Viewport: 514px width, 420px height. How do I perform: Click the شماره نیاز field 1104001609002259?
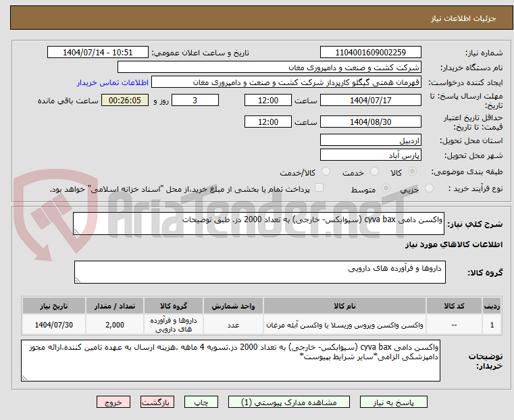[x=370, y=53]
